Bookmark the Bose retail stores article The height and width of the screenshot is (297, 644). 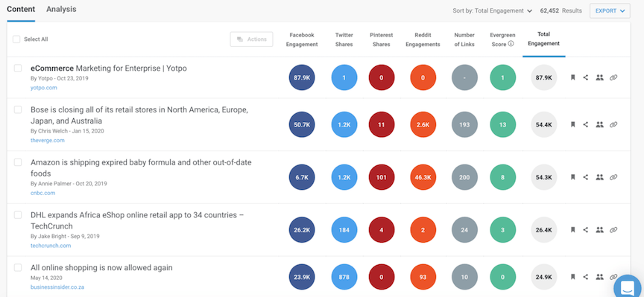point(572,124)
